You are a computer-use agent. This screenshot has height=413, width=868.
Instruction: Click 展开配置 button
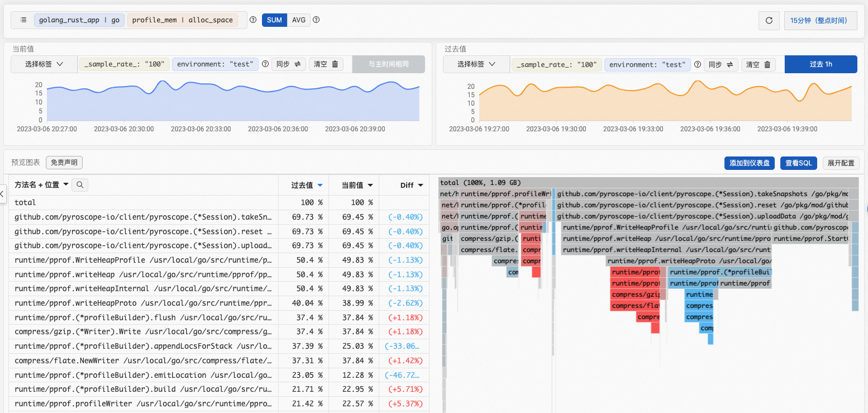point(841,163)
